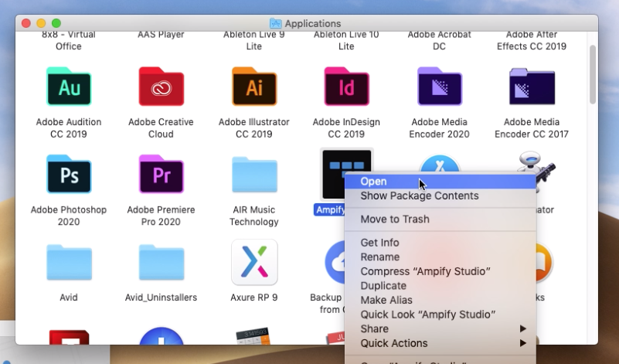This screenshot has width=619, height=364.
Task: Select Move to Trash in context menu
Action: point(440,219)
